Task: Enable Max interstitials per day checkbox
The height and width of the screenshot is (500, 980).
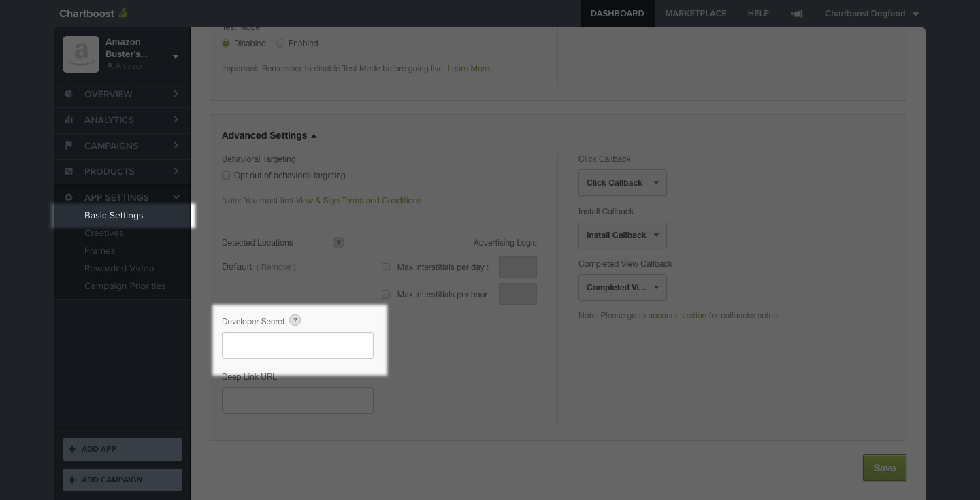Action: point(386,267)
